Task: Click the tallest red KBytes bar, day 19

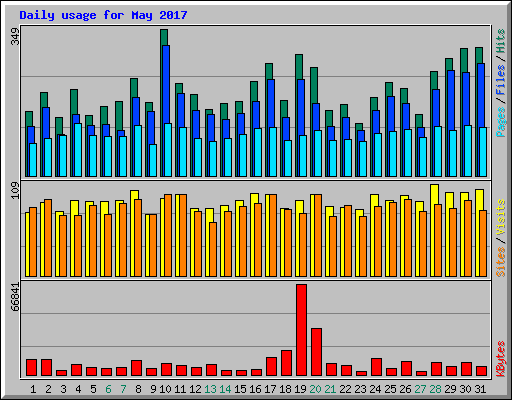Action: click(301, 330)
